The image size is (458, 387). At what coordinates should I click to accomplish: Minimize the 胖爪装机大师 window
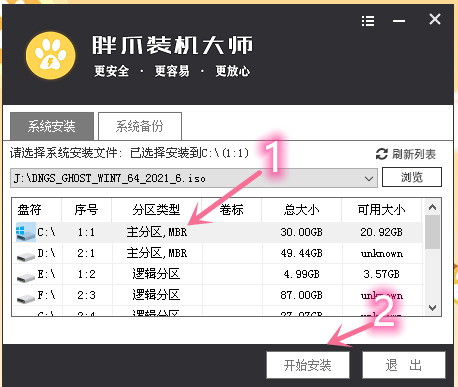399,21
